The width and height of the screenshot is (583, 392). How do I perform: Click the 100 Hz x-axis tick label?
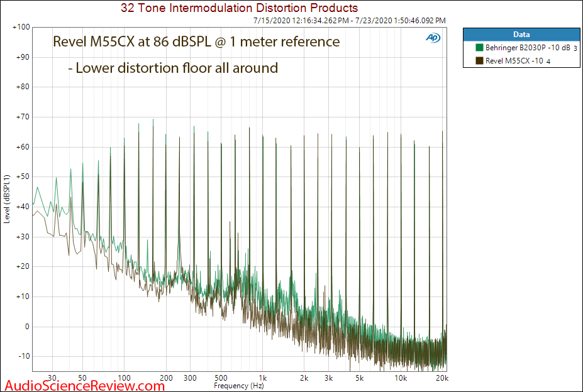tap(124, 378)
